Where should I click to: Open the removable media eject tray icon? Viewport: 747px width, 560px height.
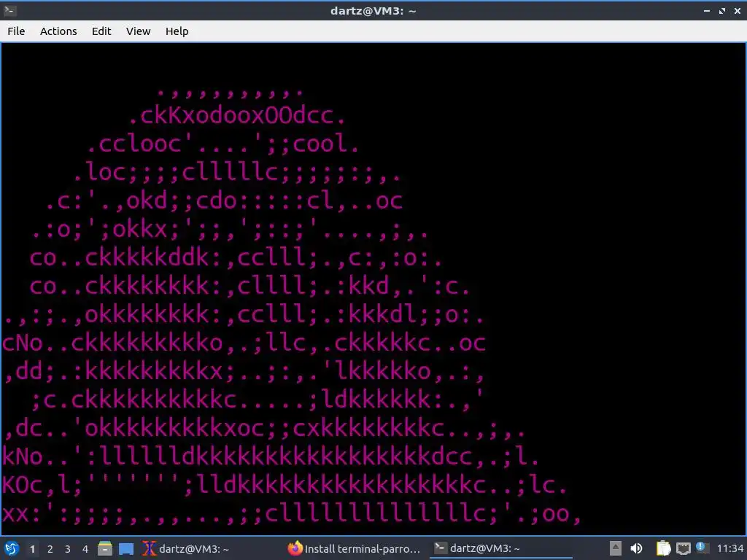616,548
